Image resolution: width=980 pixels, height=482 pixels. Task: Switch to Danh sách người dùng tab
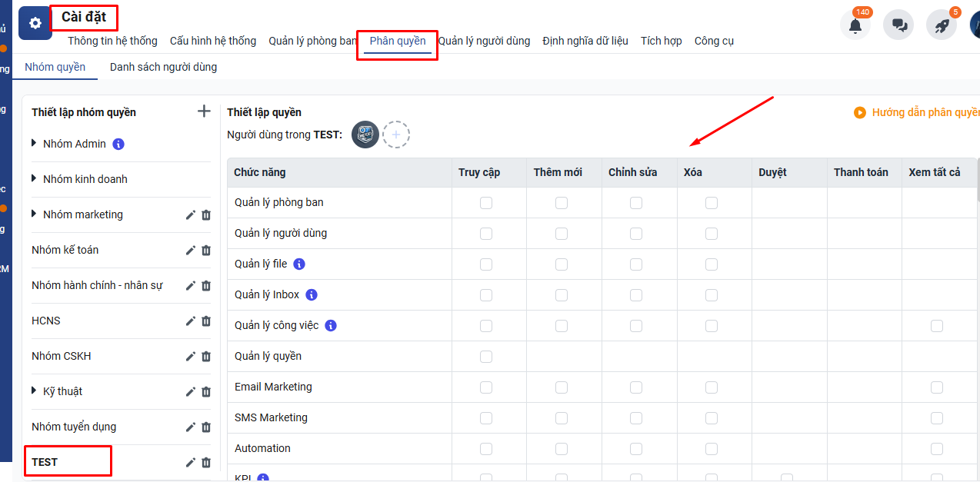click(163, 67)
